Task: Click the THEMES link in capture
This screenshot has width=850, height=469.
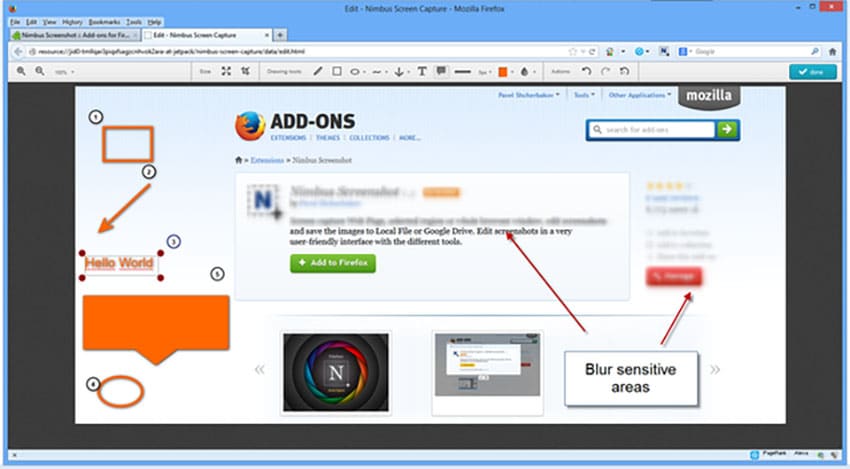Action: pos(328,138)
